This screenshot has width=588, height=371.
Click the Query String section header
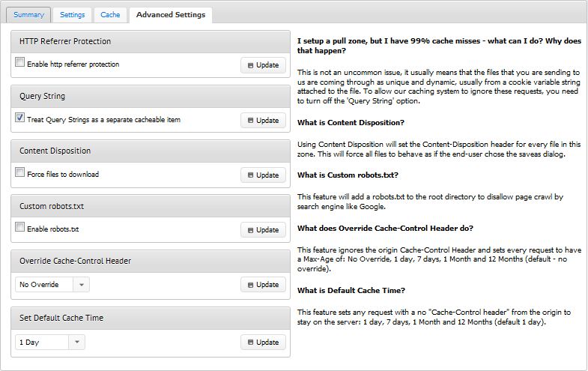(151, 97)
